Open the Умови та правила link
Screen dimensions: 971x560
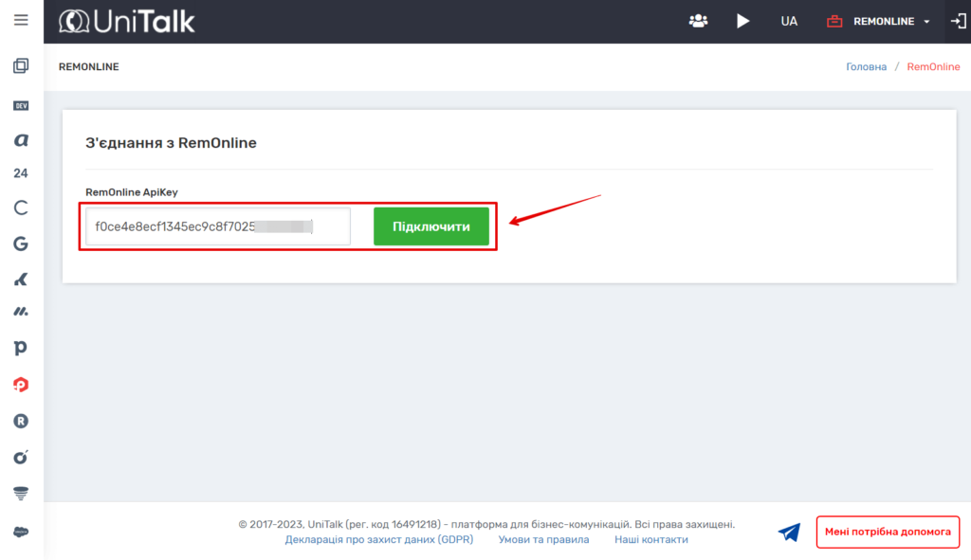[x=543, y=539]
